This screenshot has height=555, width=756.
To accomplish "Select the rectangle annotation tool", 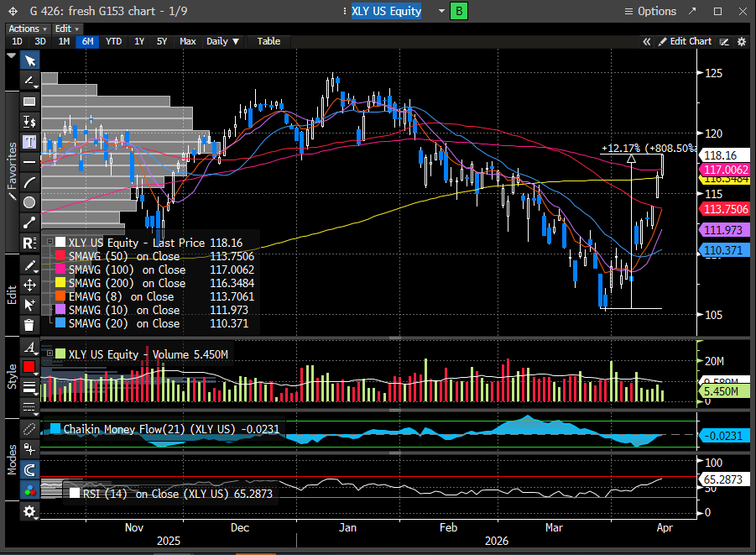I will 29,102.
